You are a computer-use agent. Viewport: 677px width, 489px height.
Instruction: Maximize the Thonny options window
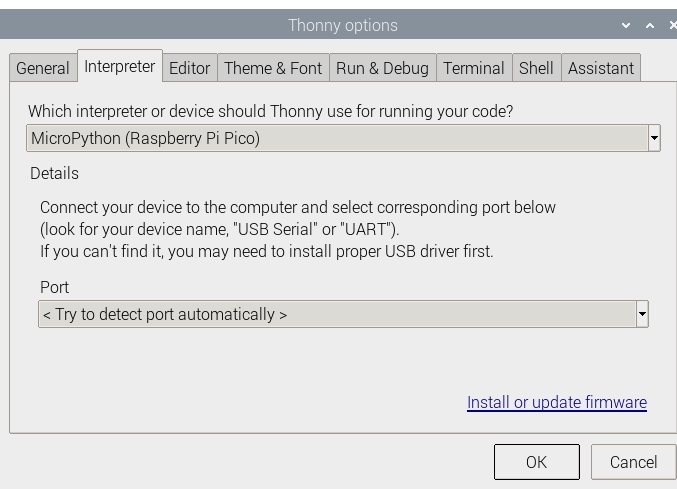[649, 25]
